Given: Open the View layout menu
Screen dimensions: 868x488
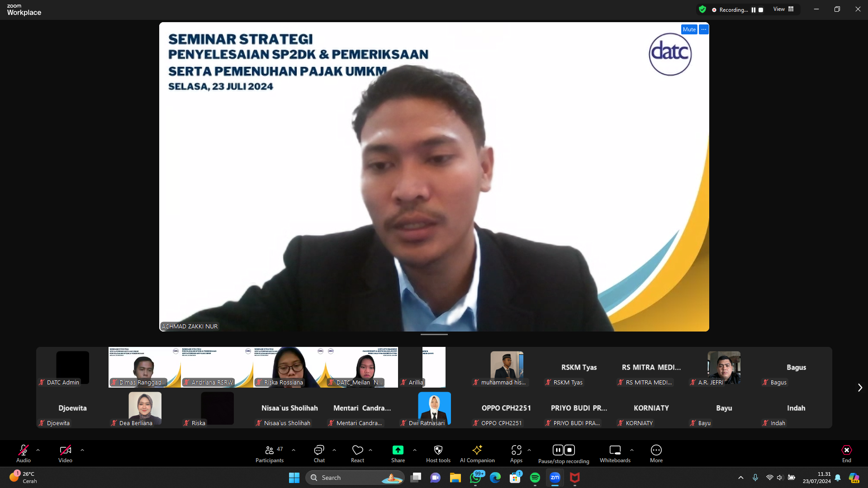Looking at the screenshot, I should click(783, 9).
